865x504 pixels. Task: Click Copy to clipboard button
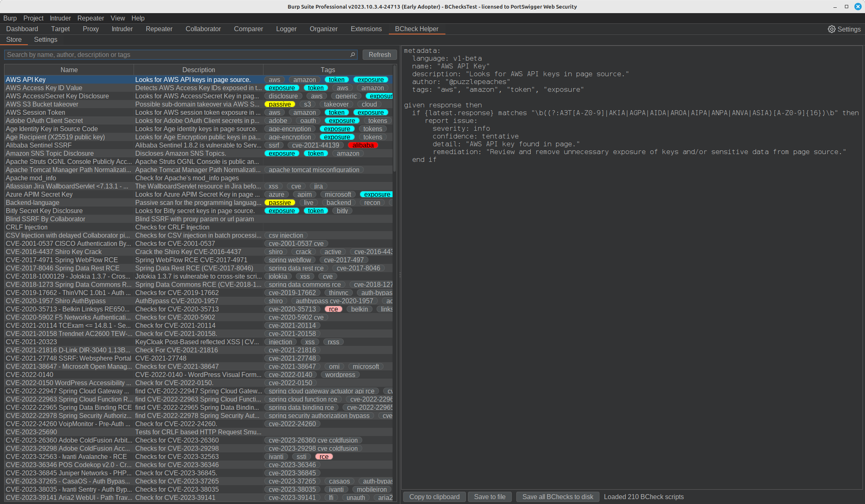[x=434, y=497]
